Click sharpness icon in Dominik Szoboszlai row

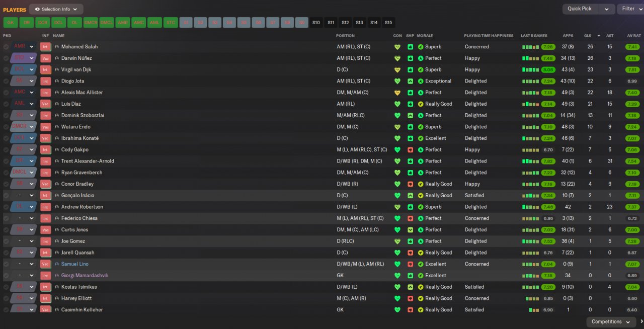point(410,115)
